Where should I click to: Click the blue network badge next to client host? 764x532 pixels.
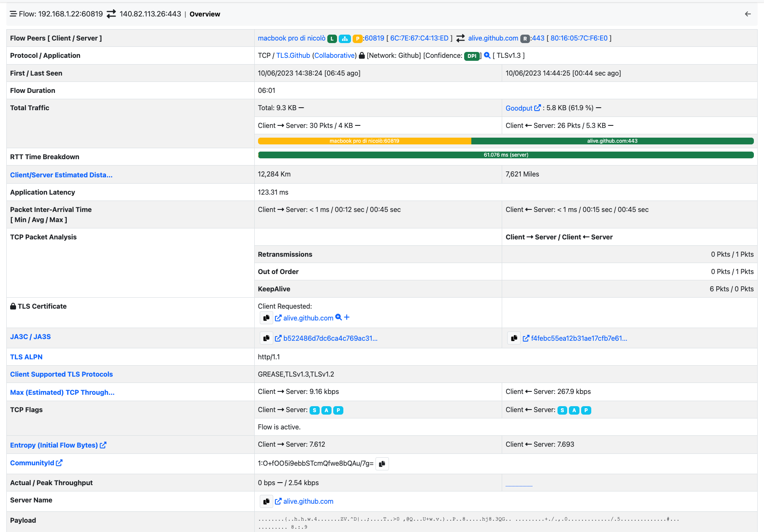point(345,38)
